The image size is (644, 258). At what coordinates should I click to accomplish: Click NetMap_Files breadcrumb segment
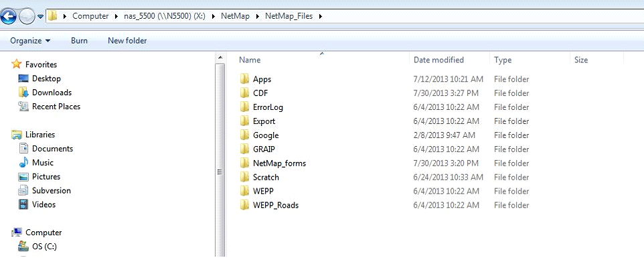(x=289, y=17)
